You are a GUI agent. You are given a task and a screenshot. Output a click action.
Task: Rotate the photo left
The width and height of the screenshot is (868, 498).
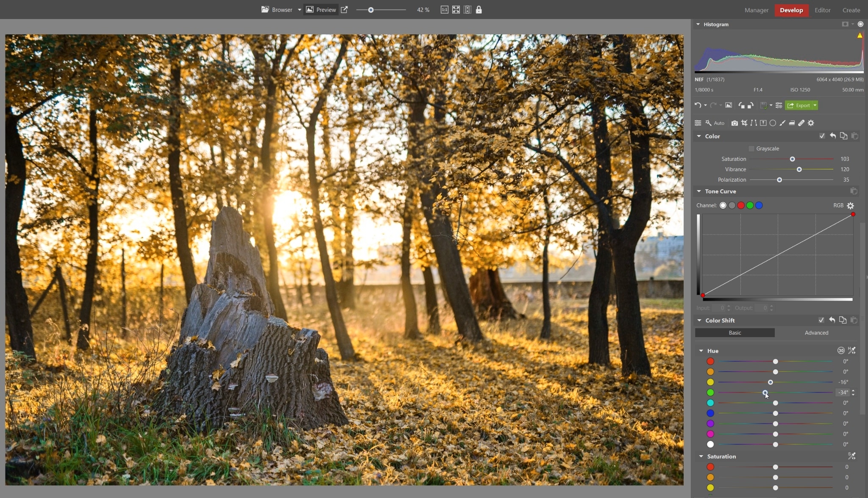pyautogui.click(x=741, y=105)
